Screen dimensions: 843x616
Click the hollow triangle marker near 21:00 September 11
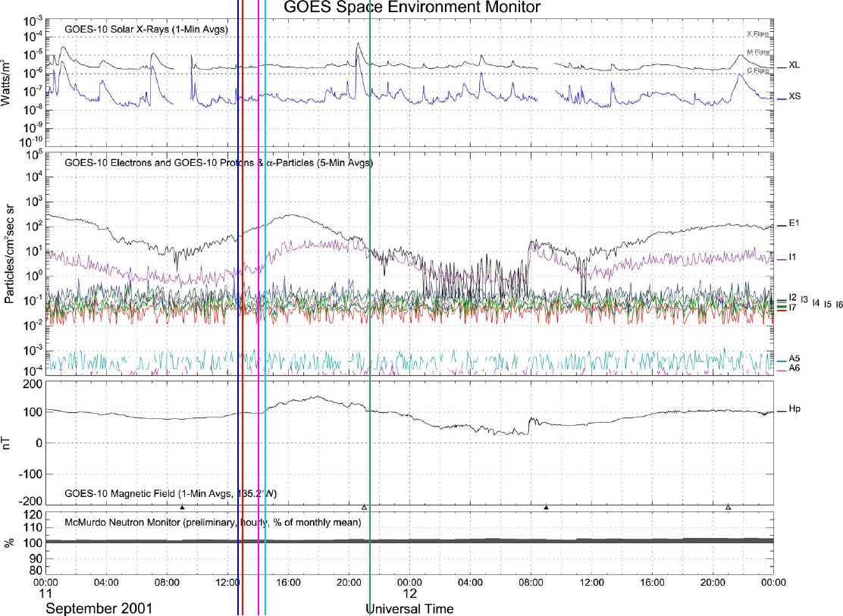pos(364,507)
